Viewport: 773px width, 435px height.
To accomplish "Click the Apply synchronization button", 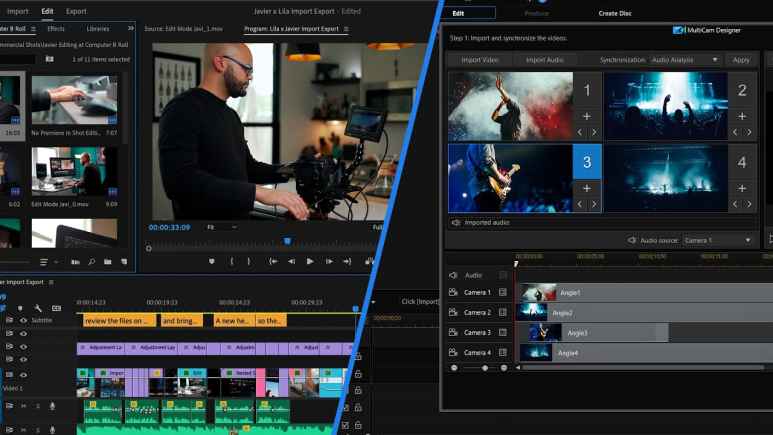I will pos(741,60).
